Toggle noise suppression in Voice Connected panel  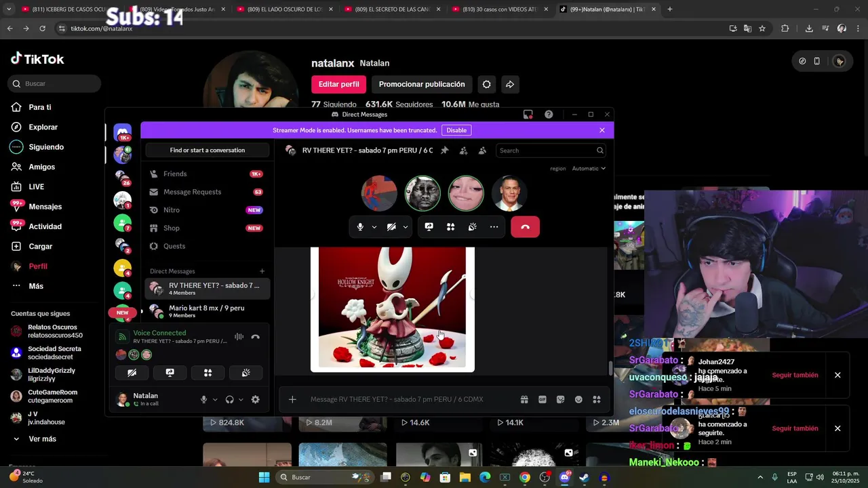(x=239, y=337)
